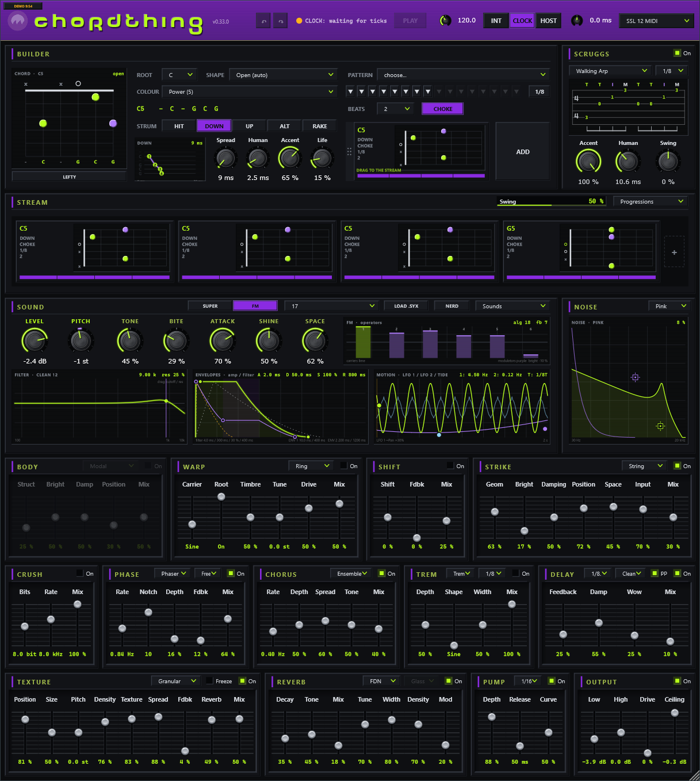Click the sound LEVEL knob
Viewport: 700px width, 781px height.
35,341
